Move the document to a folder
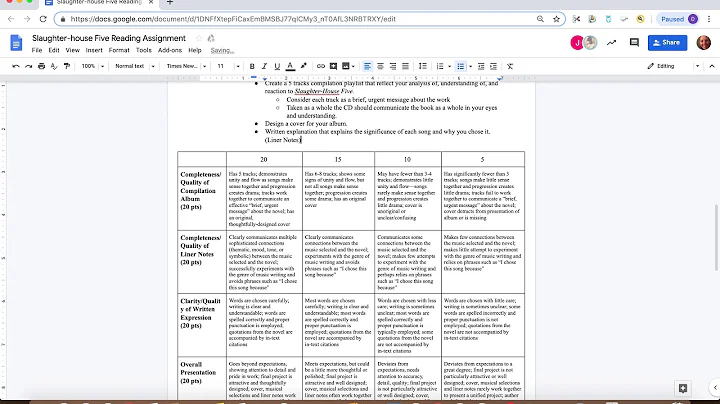This screenshot has height=404, width=720. [x=211, y=38]
